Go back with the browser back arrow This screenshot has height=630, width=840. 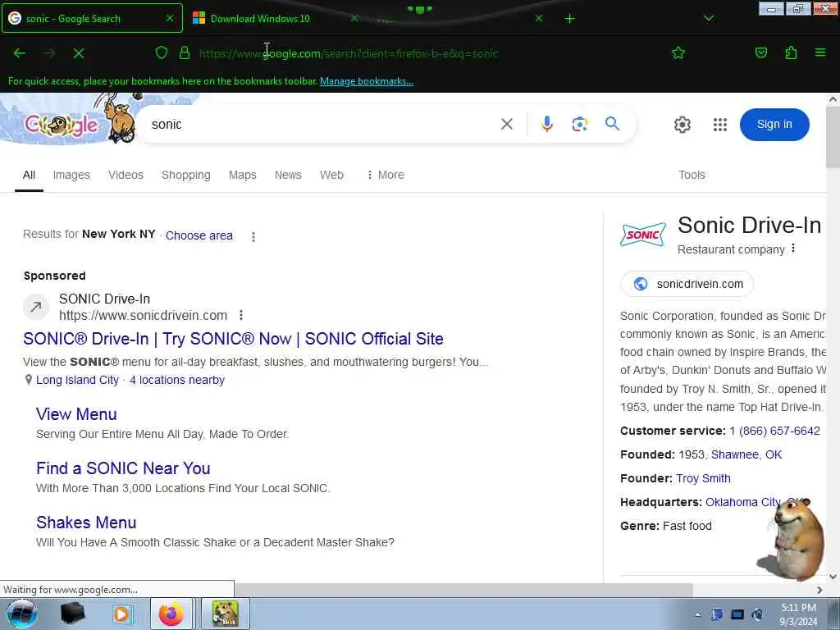coord(20,53)
